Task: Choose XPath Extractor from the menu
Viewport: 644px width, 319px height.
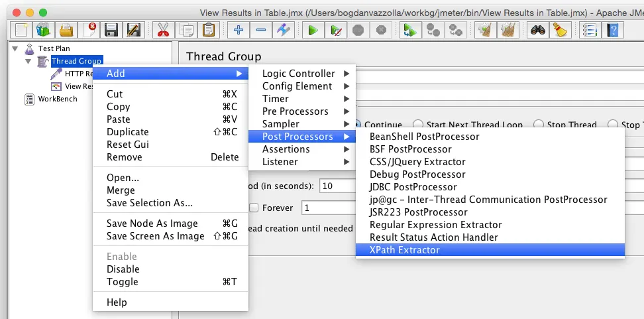Action: tap(490, 250)
